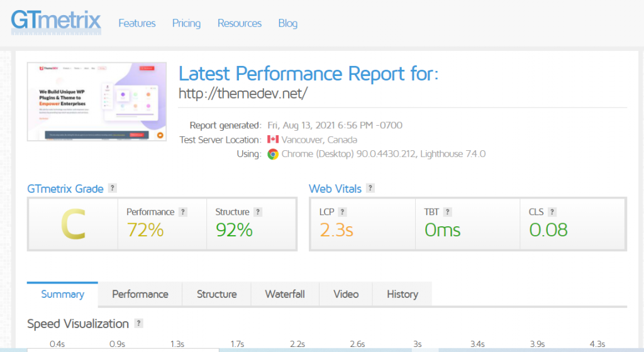Select the Summary tab
This screenshot has height=352, width=644.
pyautogui.click(x=62, y=294)
